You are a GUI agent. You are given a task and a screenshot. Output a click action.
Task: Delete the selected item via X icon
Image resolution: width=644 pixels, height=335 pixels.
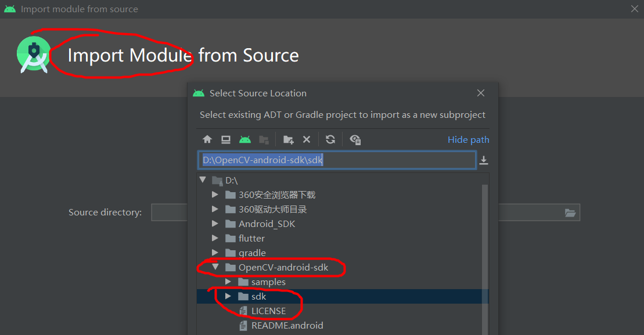coord(307,139)
